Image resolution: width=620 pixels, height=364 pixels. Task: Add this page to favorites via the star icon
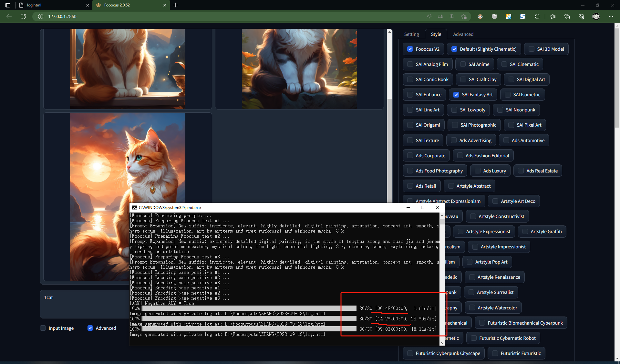464,16
